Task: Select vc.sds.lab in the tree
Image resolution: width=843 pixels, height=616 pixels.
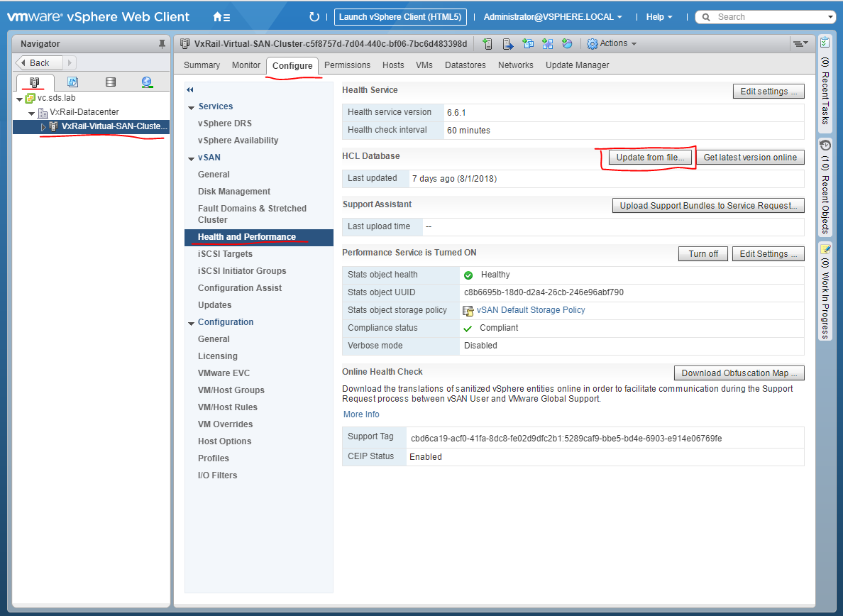Action: point(57,98)
